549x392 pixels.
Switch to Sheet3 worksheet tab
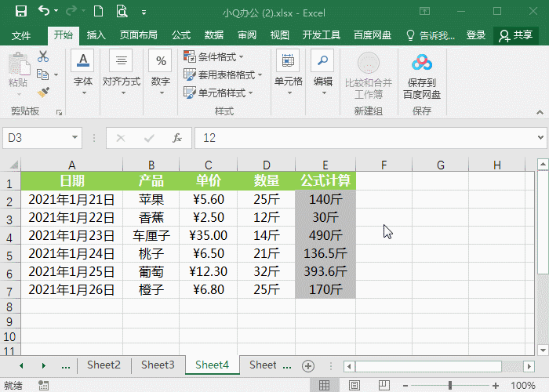pos(158,365)
